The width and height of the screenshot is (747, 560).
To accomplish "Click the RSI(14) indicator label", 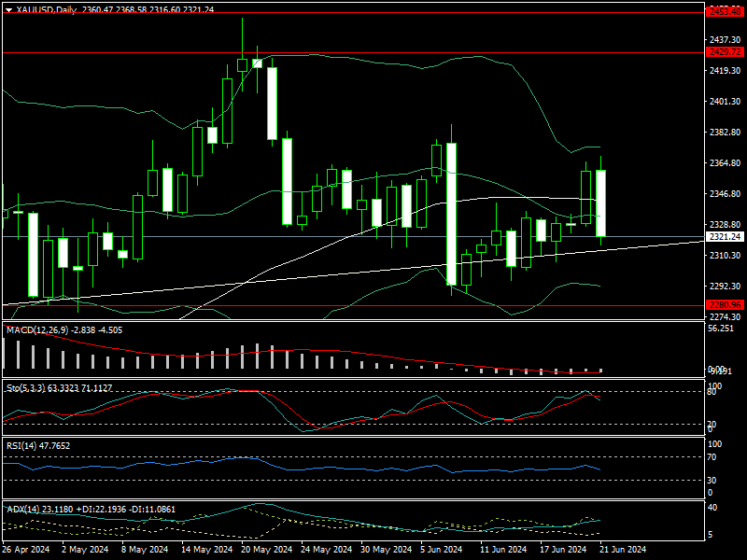I will pos(22,445).
